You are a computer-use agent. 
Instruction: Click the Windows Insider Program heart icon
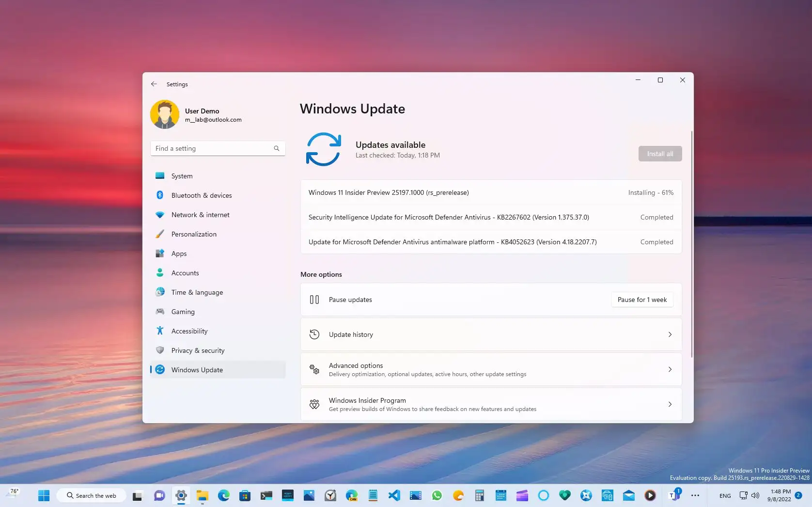314,404
